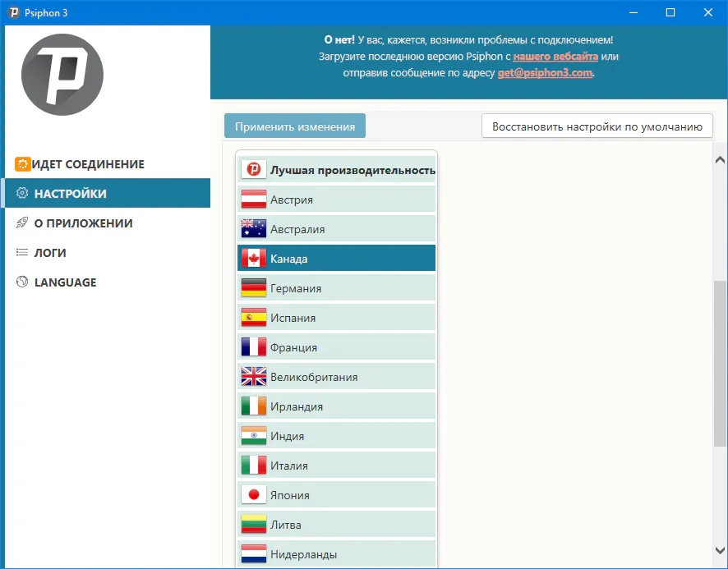The image size is (728, 569).
Task: Click the orange connecting status spinner icon
Action: tap(22, 164)
